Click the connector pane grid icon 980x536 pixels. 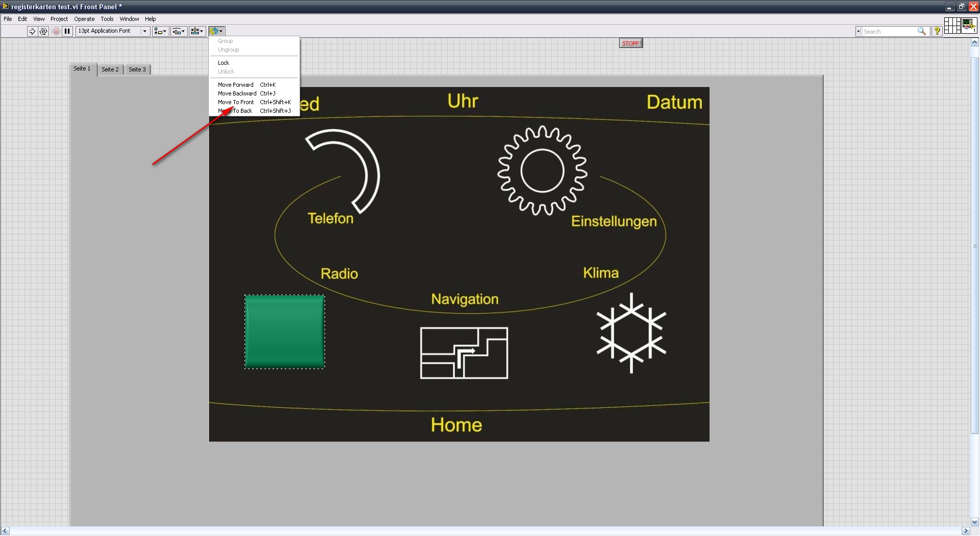[x=952, y=25]
